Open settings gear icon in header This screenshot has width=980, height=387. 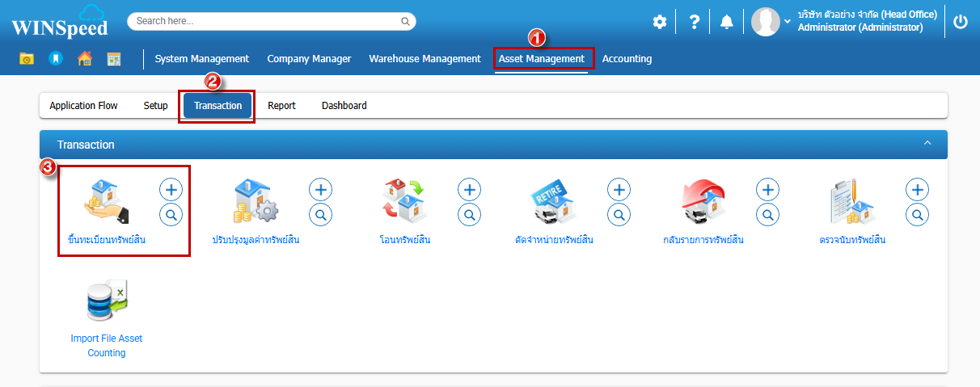pyautogui.click(x=660, y=22)
